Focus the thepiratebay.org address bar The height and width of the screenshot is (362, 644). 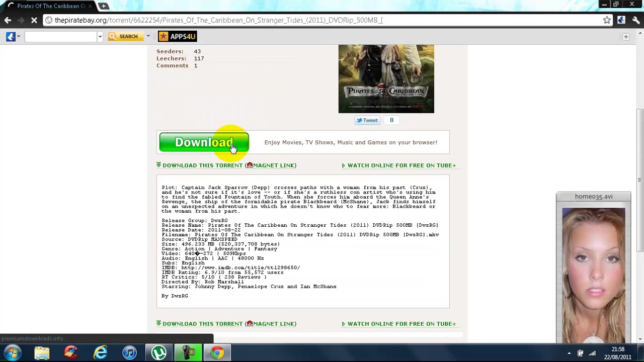(322, 20)
